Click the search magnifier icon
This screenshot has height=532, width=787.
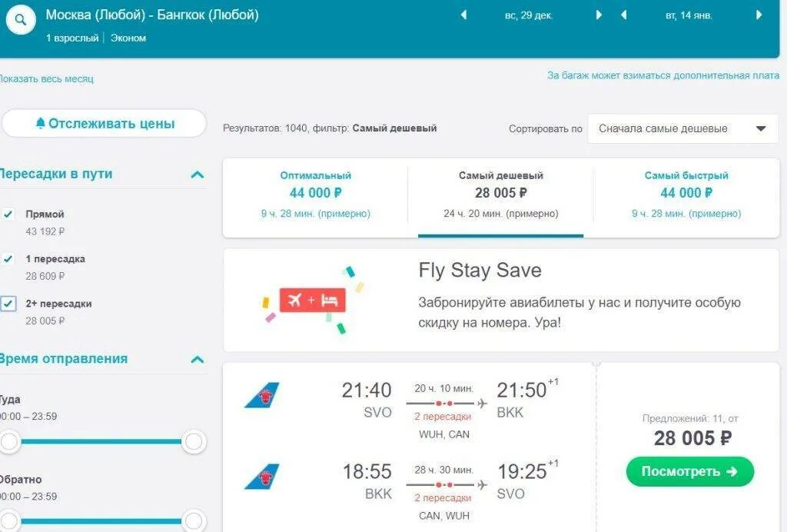(x=20, y=20)
